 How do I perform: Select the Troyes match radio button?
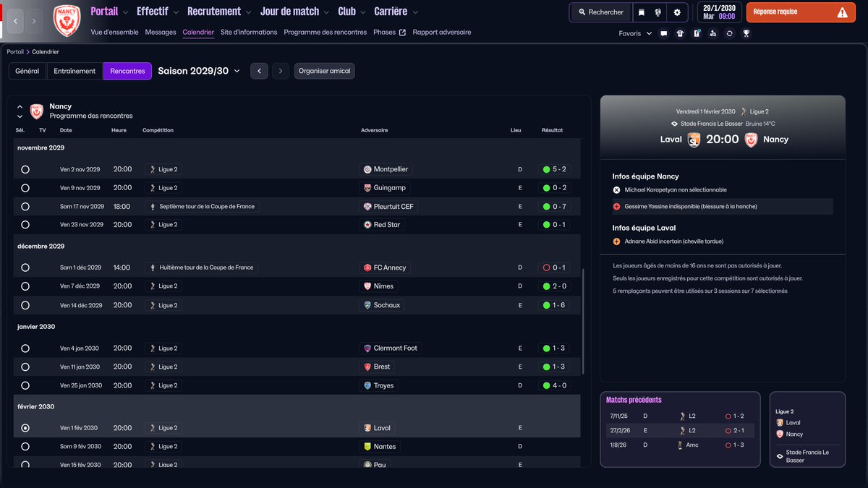(25, 385)
